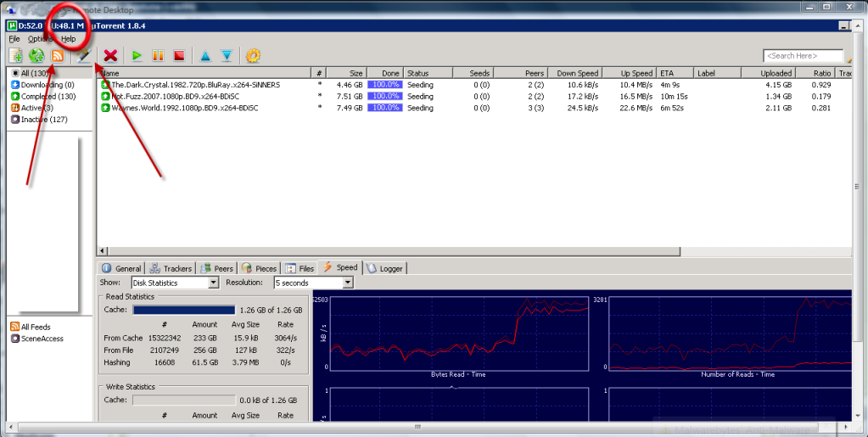Sort by the ETA column header

click(x=675, y=73)
